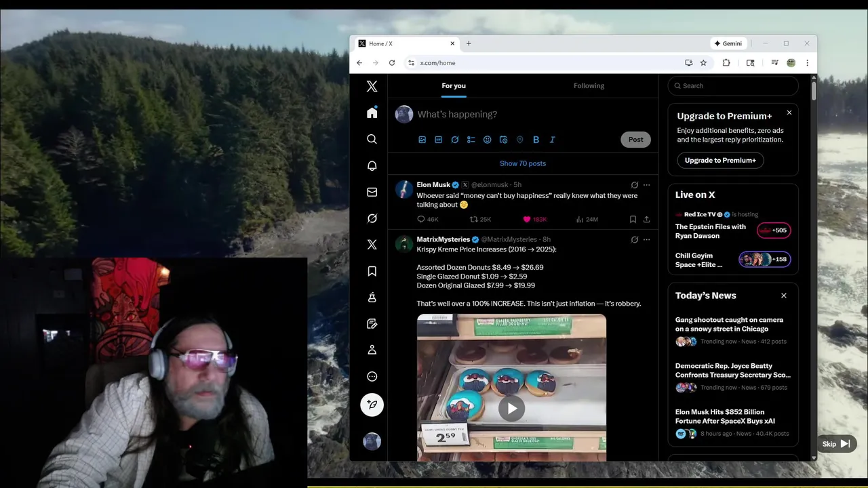
Task: Toggle bold text in composer
Action: click(536, 140)
